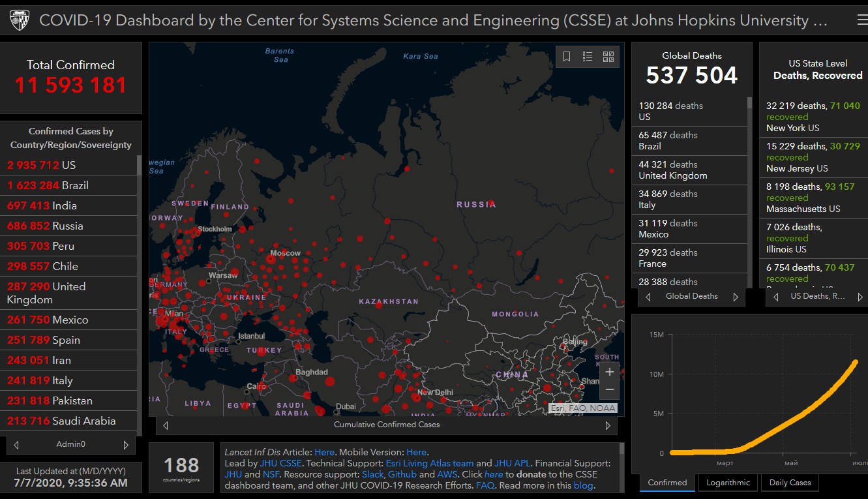The width and height of the screenshot is (868, 499).
Task: Show previous map before Cumulative Confirmed Cases
Action: pyautogui.click(x=166, y=425)
